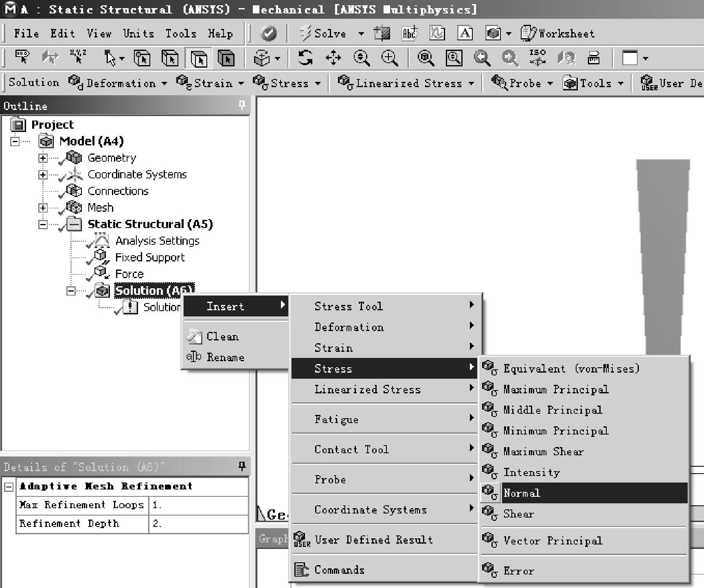Image resolution: width=704 pixels, height=588 pixels.
Task: Choose Vector Principal stress
Action: (x=584, y=540)
